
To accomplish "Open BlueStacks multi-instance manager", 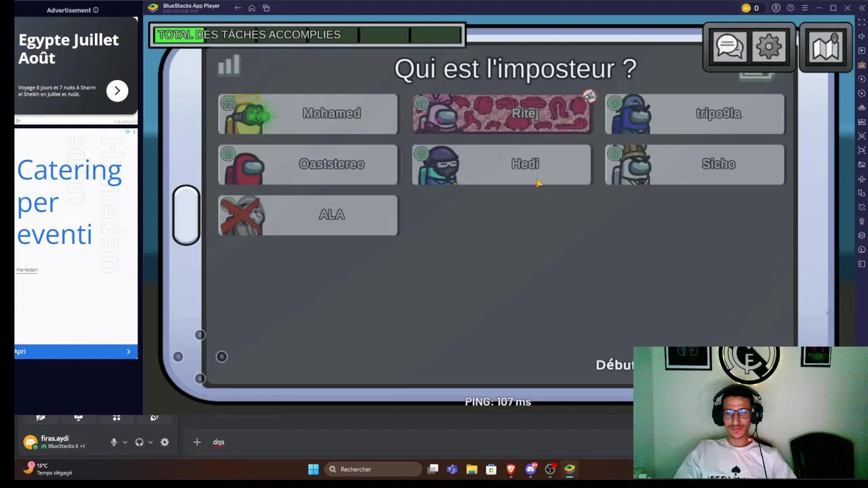I will [862, 236].
